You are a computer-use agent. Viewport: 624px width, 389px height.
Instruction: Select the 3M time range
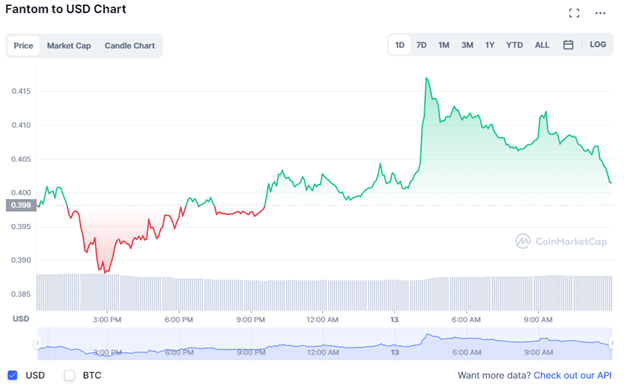click(467, 45)
